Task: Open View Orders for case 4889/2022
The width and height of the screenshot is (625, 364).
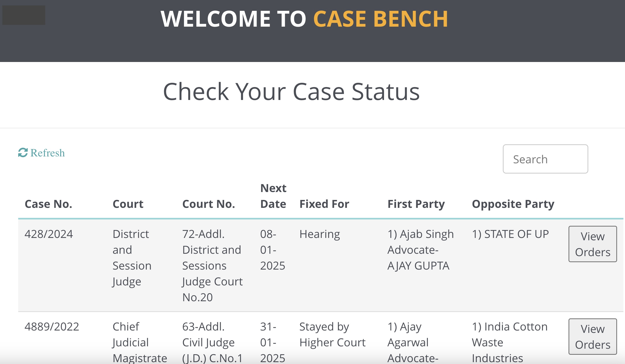Action: point(593,337)
